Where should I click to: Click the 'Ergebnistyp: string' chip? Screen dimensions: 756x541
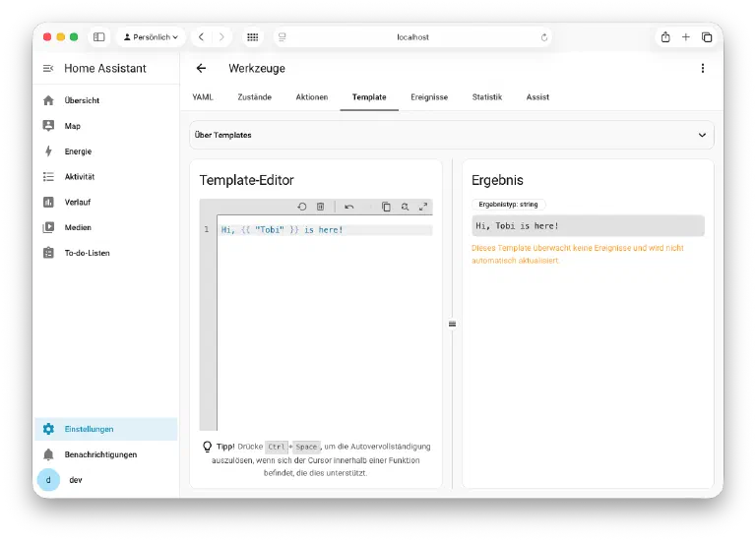coord(508,205)
